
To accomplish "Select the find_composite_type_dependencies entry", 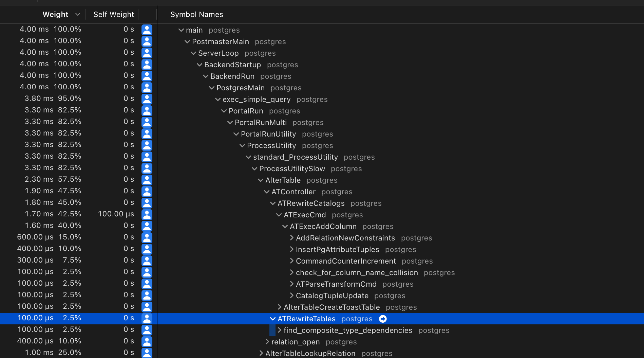I will [x=347, y=330].
